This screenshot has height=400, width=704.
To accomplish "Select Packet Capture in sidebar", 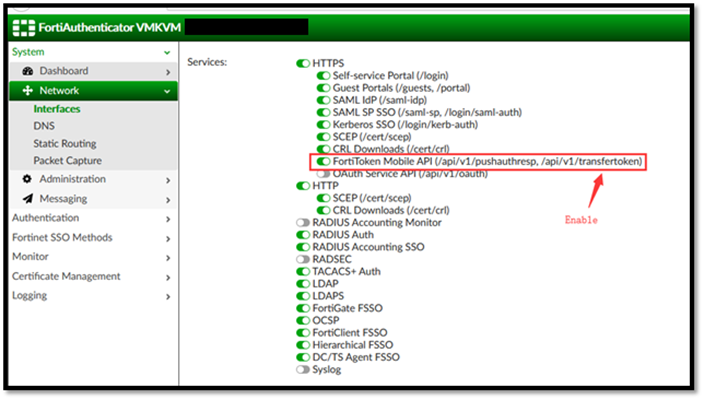I will 67,161.
